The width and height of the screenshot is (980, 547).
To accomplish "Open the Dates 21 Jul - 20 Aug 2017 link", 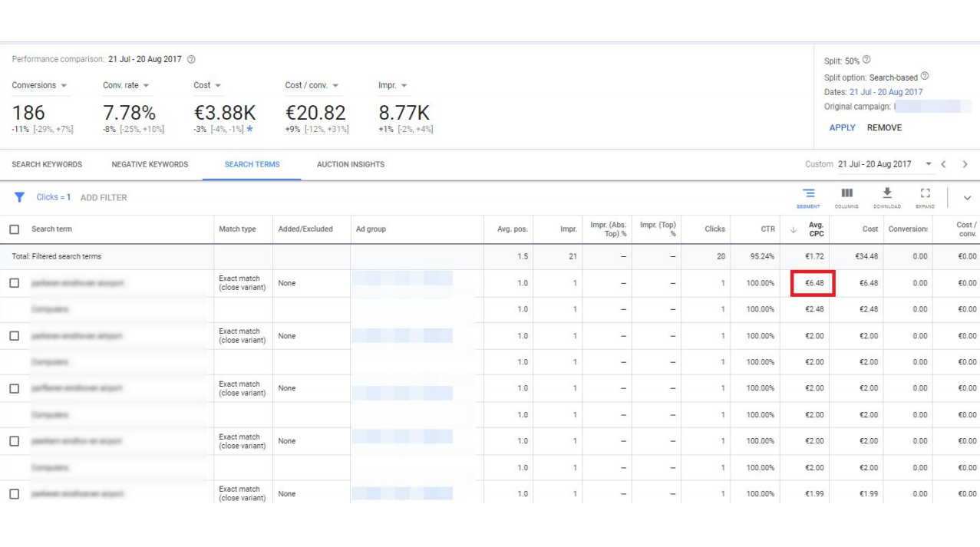I will pyautogui.click(x=886, y=92).
